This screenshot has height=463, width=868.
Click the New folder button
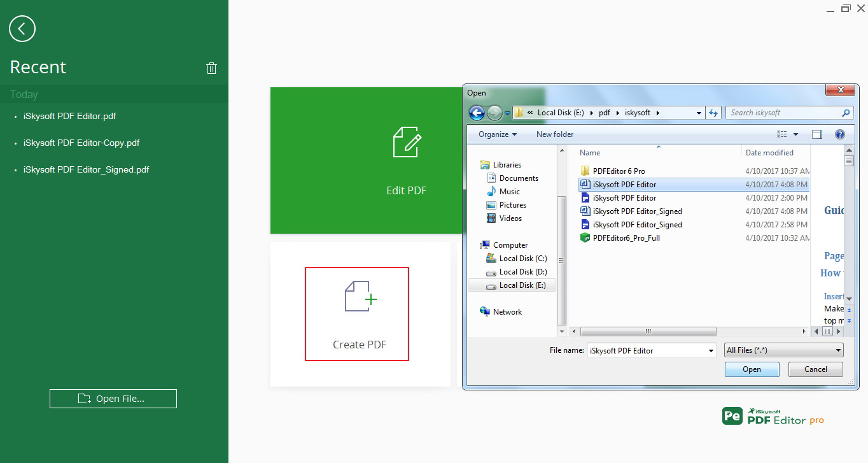point(555,134)
